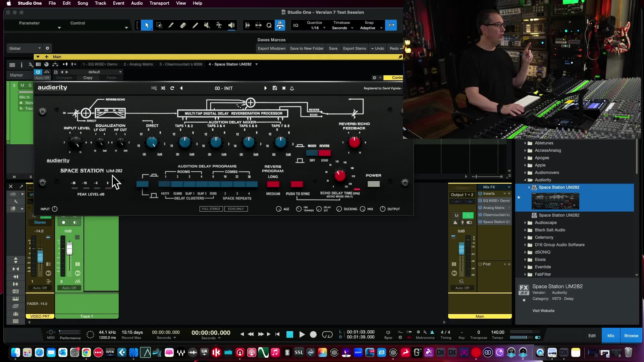Click Export Stems button
The width and height of the screenshot is (644, 362).
click(354, 48)
